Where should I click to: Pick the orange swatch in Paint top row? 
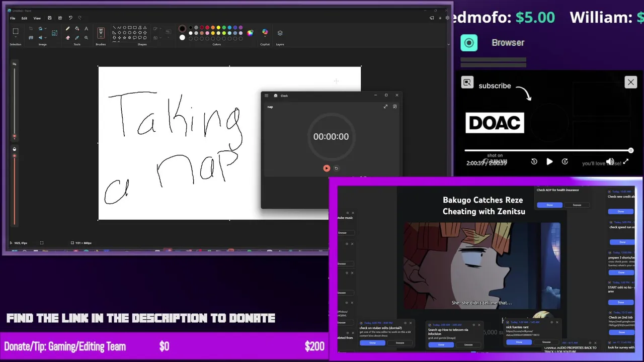pos(213,27)
